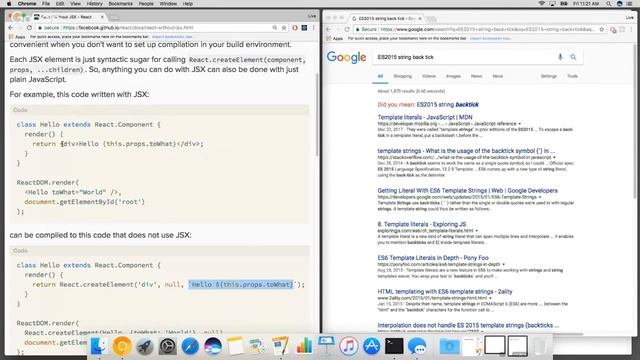Image resolution: width=640 pixels, height=360 pixels.
Task: Open Safari compass icon in the dock
Action: coord(190,346)
